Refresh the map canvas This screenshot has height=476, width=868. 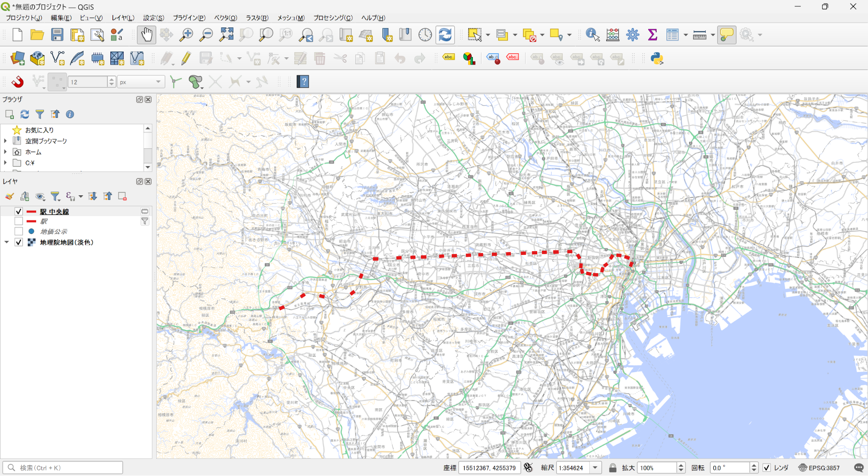click(x=445, y=35)
